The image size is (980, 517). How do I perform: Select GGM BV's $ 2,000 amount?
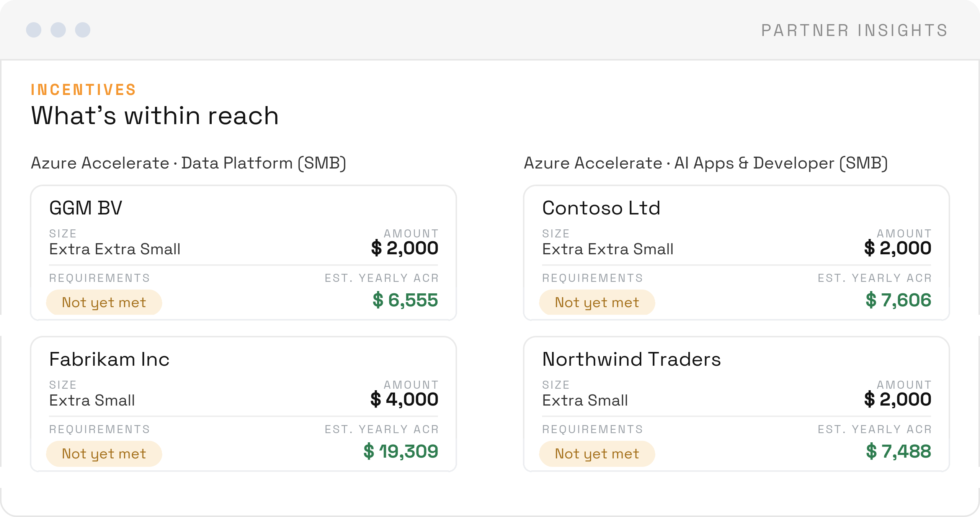tap(405, 248)
